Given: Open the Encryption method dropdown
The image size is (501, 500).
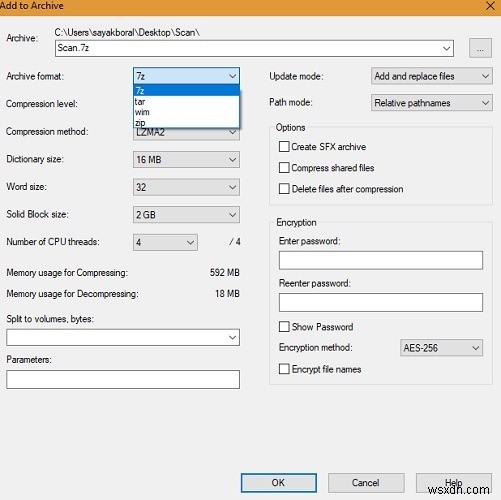Looking at the screenshot, I should coord(441,348).
